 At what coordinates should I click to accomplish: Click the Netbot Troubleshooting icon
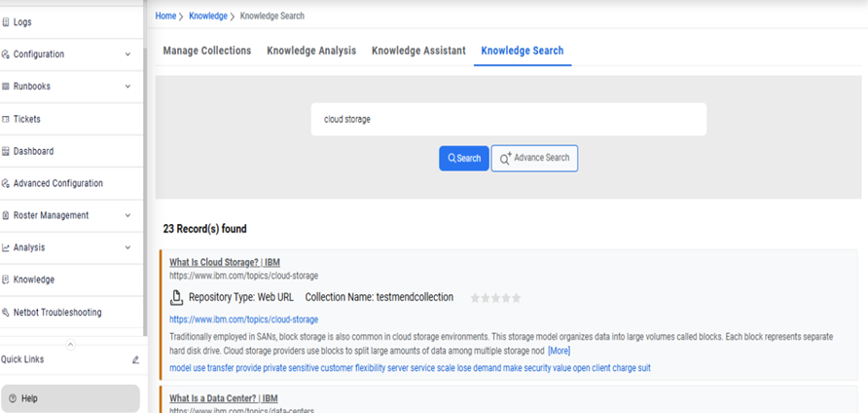tap(6, 313)
